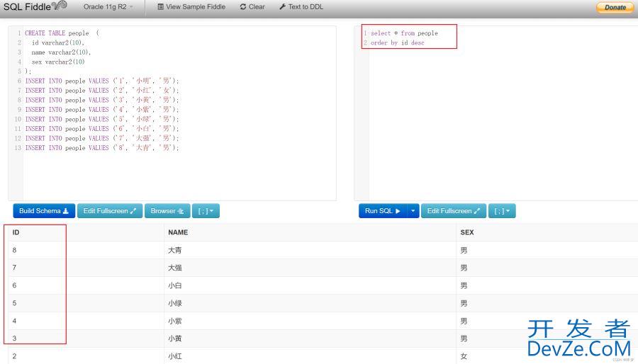This screenshot has width=638, height=364.
Task: Click INSERT line with value '1'
Action: [x=101, y=81]
